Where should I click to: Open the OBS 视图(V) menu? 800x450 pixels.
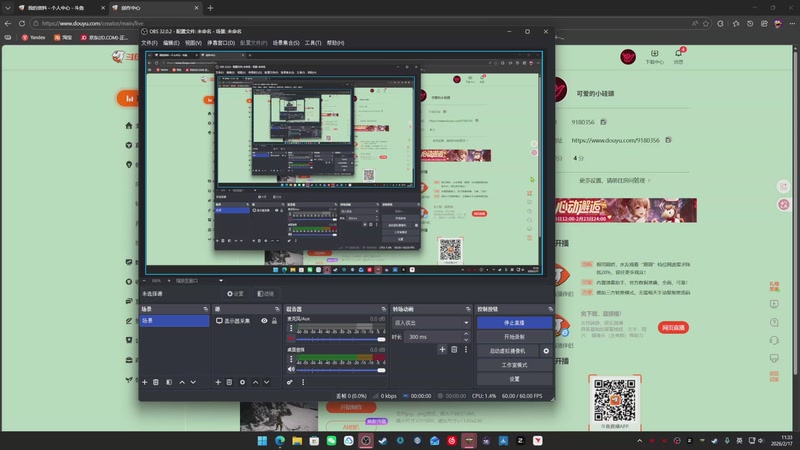point(193,43)
